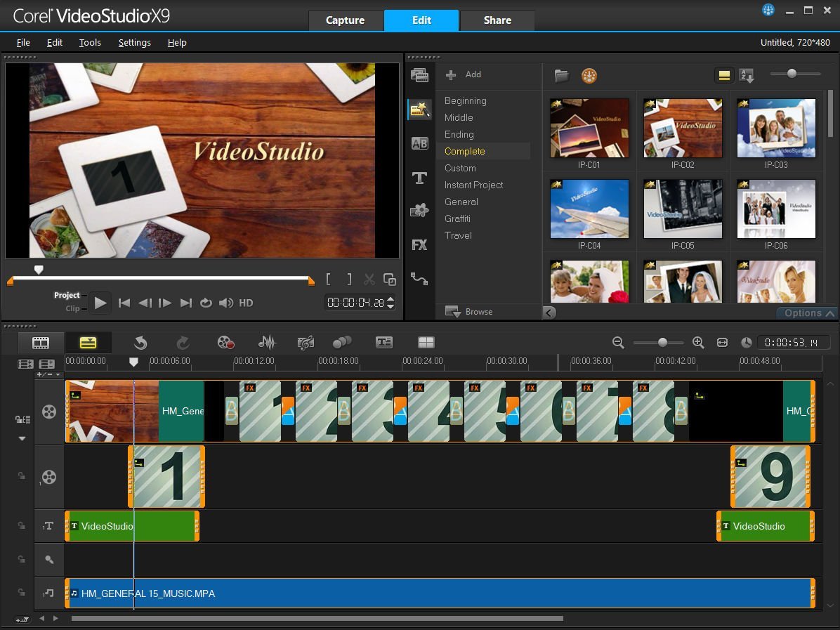Expand the Options panel
This screenshot has width=840, height=630.
pyautogui.click(x=808, y=313)
